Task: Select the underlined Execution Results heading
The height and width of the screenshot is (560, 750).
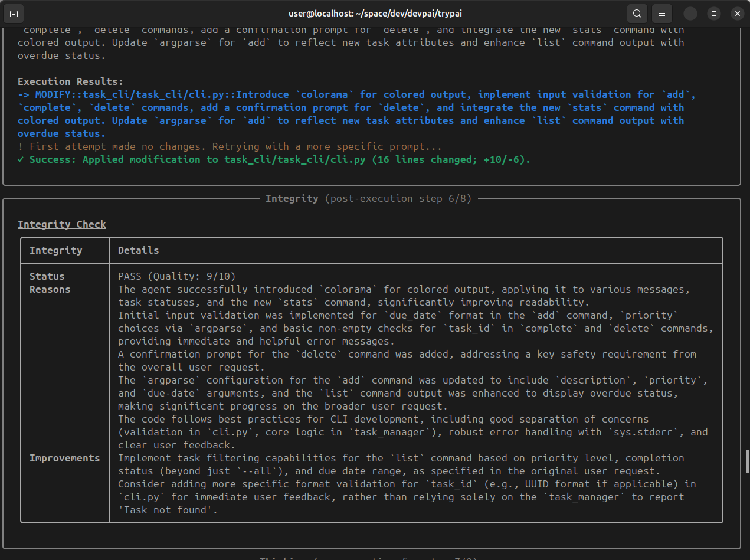Action: pos(70,81)
